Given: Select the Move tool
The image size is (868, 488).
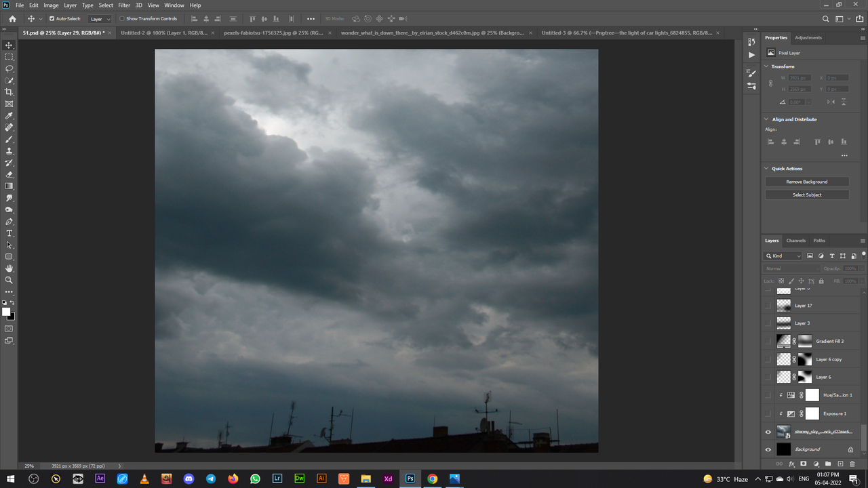Looking at the screenshot, I should click(9, 45).
